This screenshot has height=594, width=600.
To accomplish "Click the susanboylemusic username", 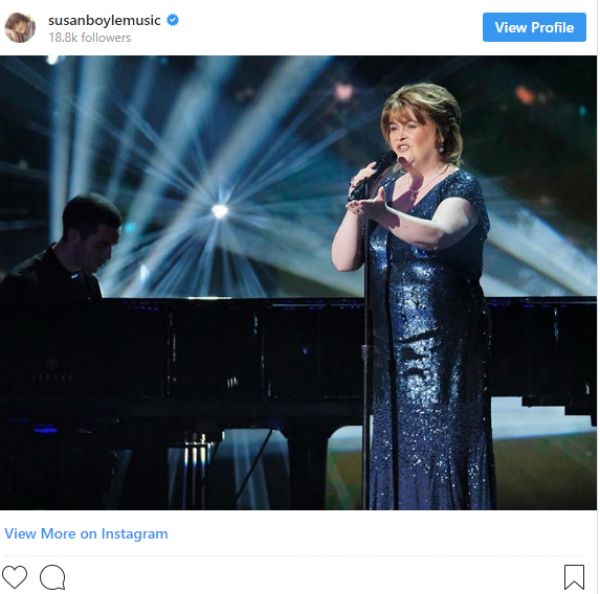I will point(105,20).
